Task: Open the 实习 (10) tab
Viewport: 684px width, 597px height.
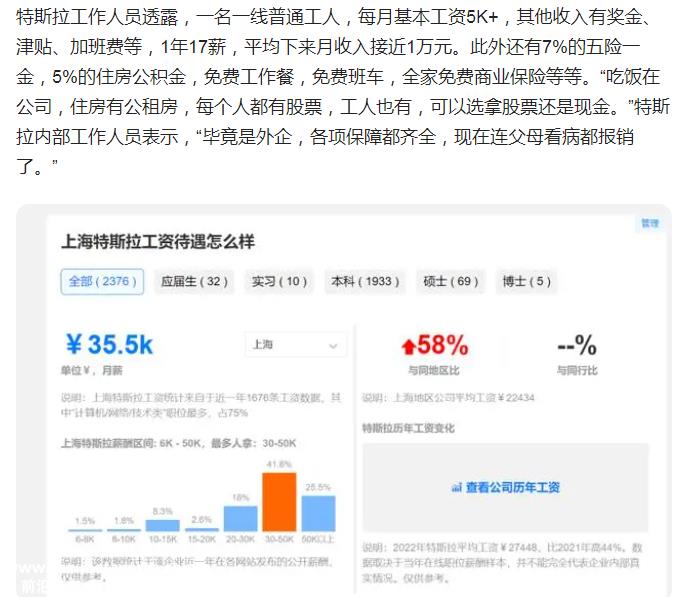Action: tap(279, 282)
